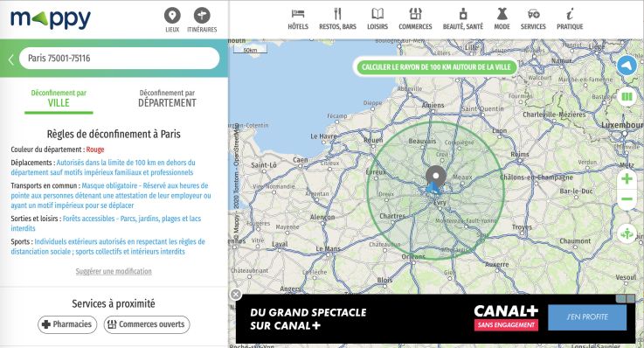Open the Pratique category
The height and width of the screenshot is (348, 644).
(x=570, y=19)
